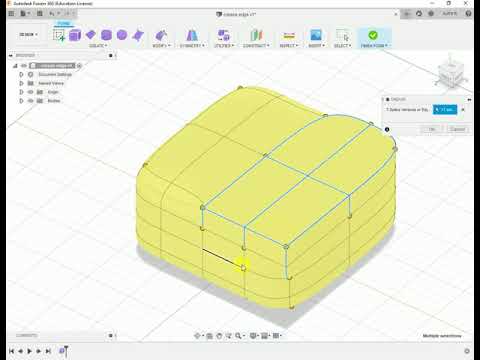Viewport: 480px width, 360px height.
Task: Click Cancel in the dialog
Action: point(457,129)
